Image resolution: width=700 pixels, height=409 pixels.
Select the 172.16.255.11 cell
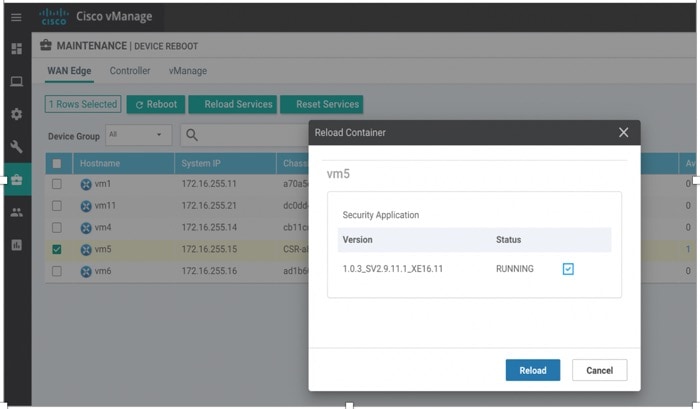(x=209, y=184)
